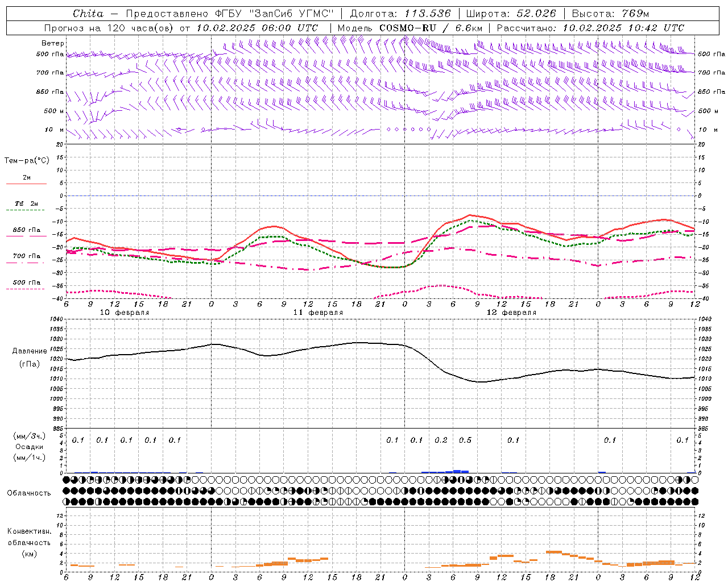Click the (мм/1ч.) precipitation unit label
This screenshot has width=728, height=582.
point(30,458)
